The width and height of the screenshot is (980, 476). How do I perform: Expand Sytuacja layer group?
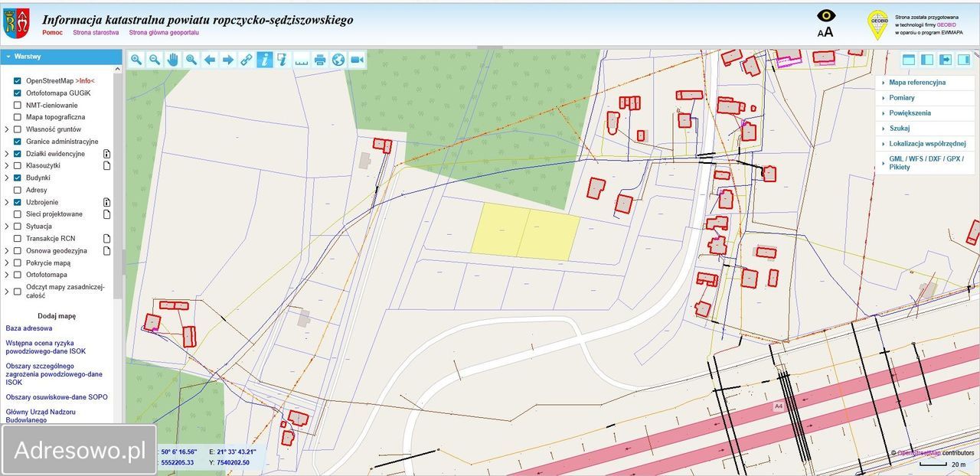point(6,227)
